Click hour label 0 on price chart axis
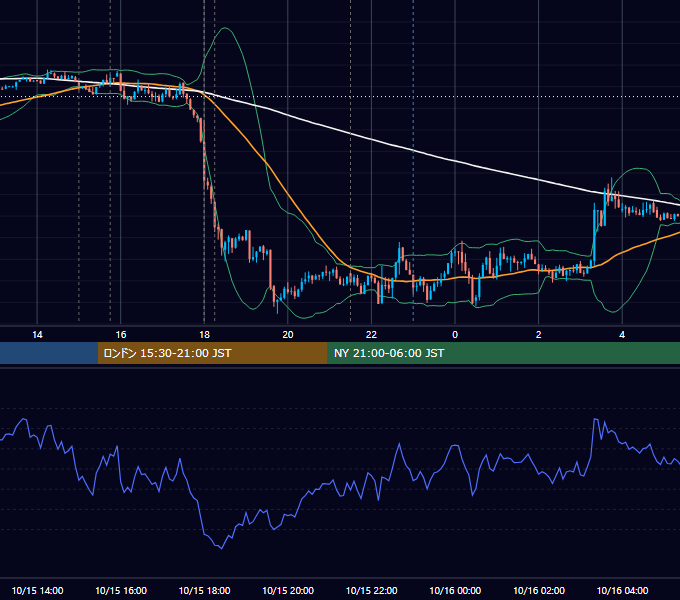Viewport: 680px width, 600px height. click(455, 334)
